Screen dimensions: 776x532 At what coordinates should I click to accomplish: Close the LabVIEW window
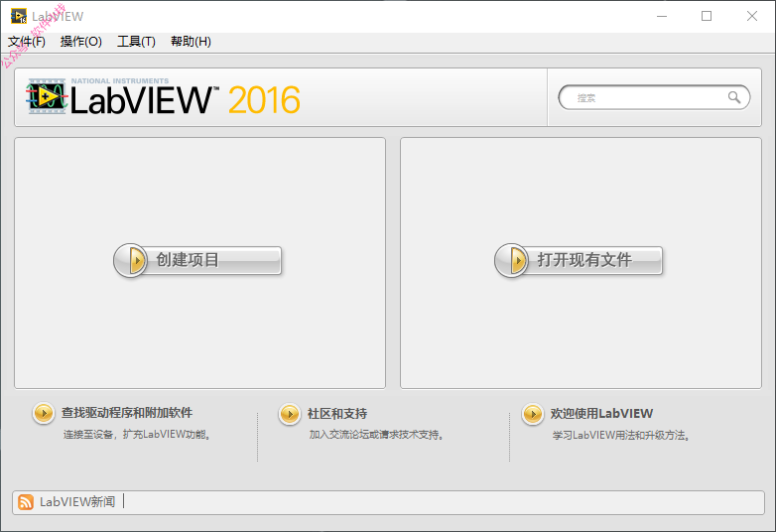pos(752,16)
